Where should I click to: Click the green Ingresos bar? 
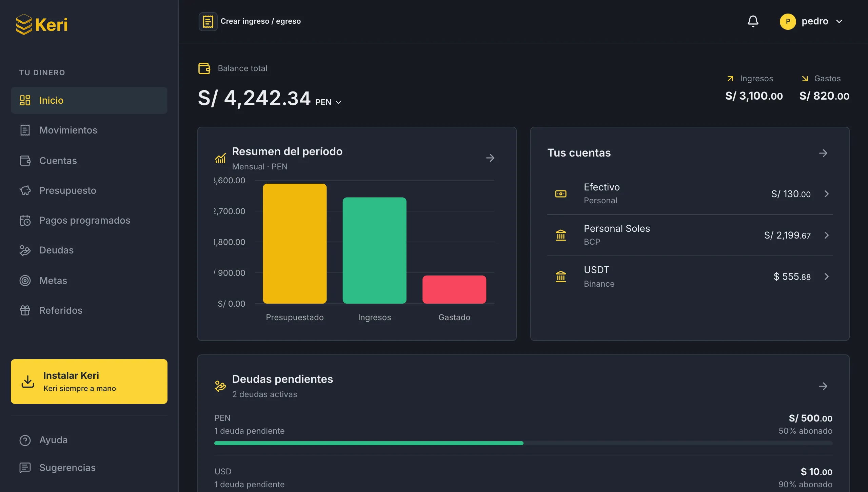click(374, 250)
